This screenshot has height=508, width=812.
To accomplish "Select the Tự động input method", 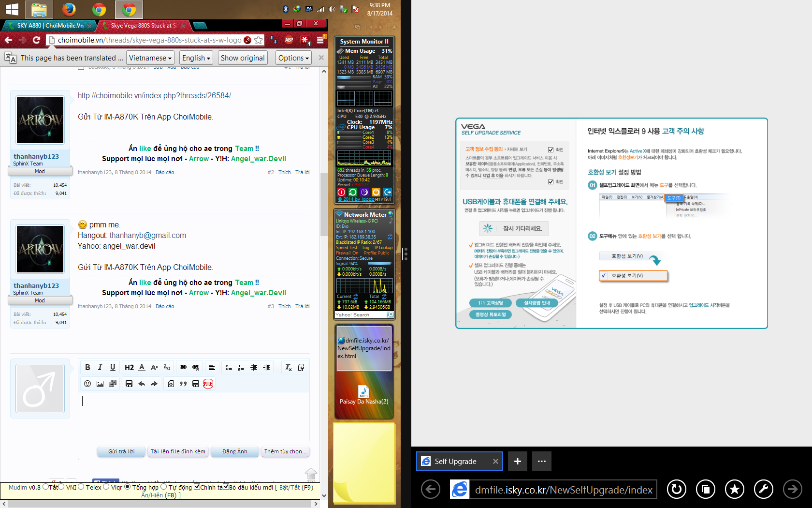I will [x=163, y=487].
